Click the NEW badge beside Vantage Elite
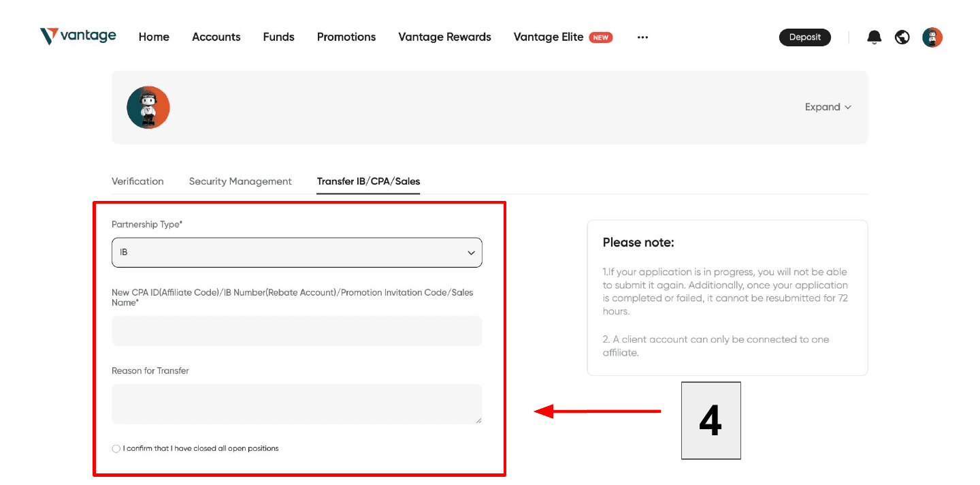Image resolution: width=980 pixels, height=485 pixels. tap(600, 37)
